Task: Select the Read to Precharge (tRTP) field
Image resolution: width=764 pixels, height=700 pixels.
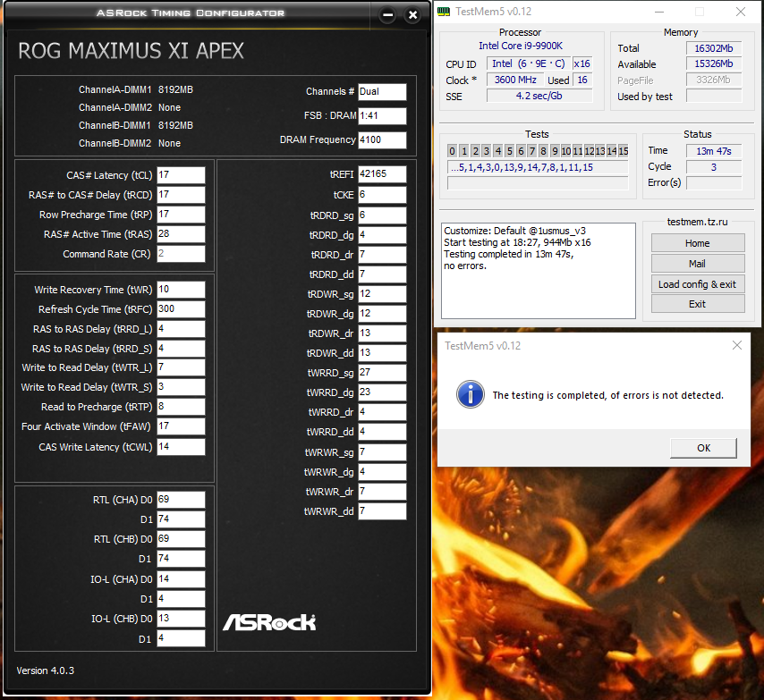Action: [x=181, y=407]
